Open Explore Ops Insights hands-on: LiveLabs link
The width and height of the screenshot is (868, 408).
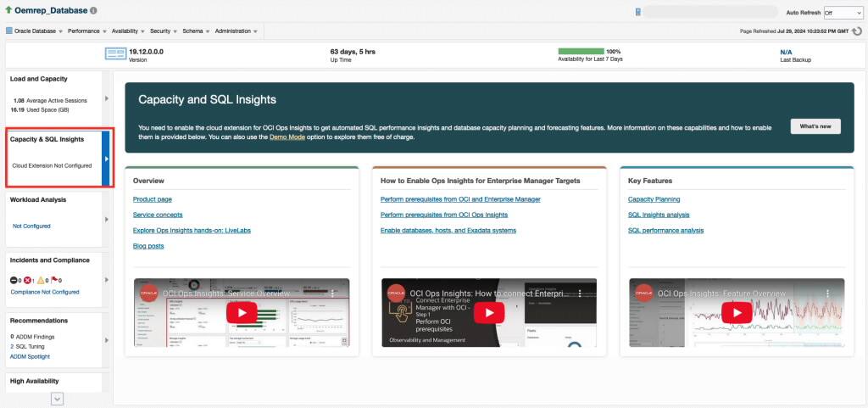[x=192, y=231]
